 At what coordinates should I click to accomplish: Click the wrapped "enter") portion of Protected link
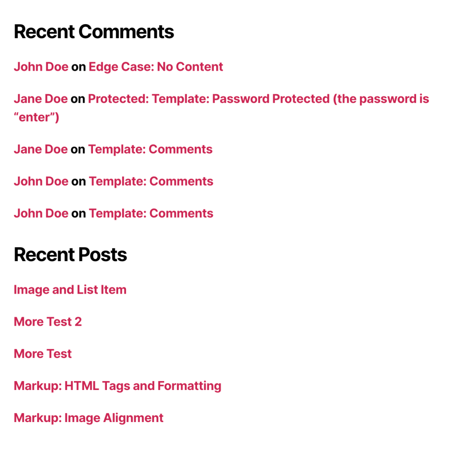click(x=36, y=117)
